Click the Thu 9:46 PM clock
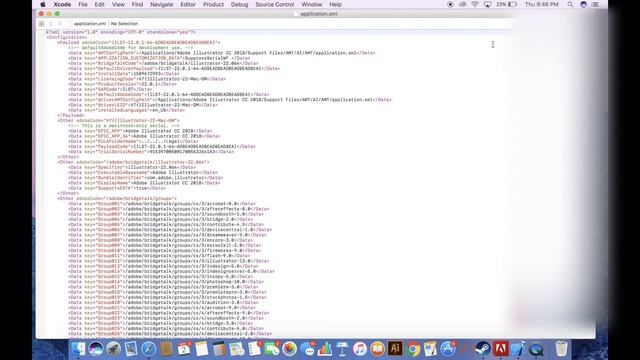This screenshot has height=360, width=640. [x=542, y=4]
